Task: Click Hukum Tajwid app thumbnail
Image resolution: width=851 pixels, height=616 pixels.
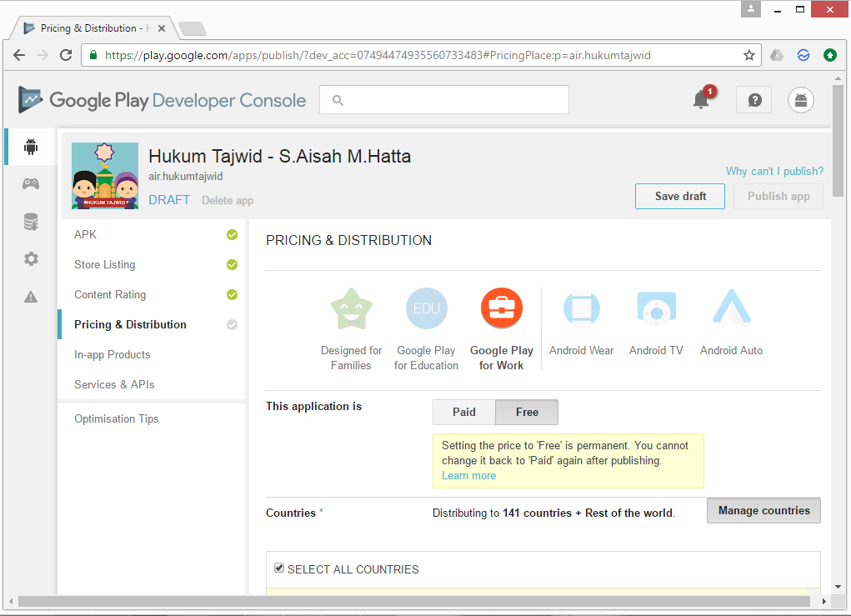Action: 105,176
